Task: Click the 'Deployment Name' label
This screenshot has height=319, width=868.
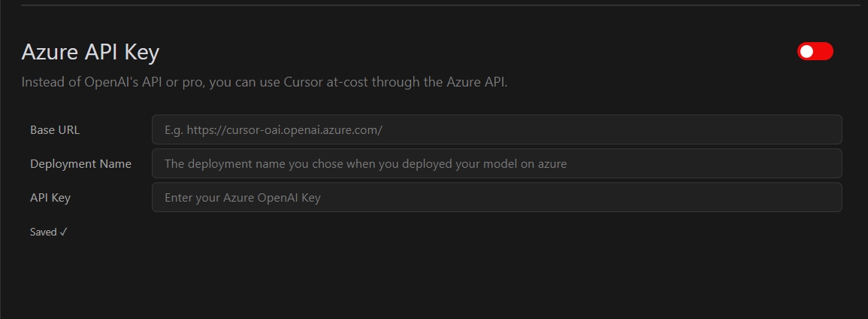Action: point(81,164)
